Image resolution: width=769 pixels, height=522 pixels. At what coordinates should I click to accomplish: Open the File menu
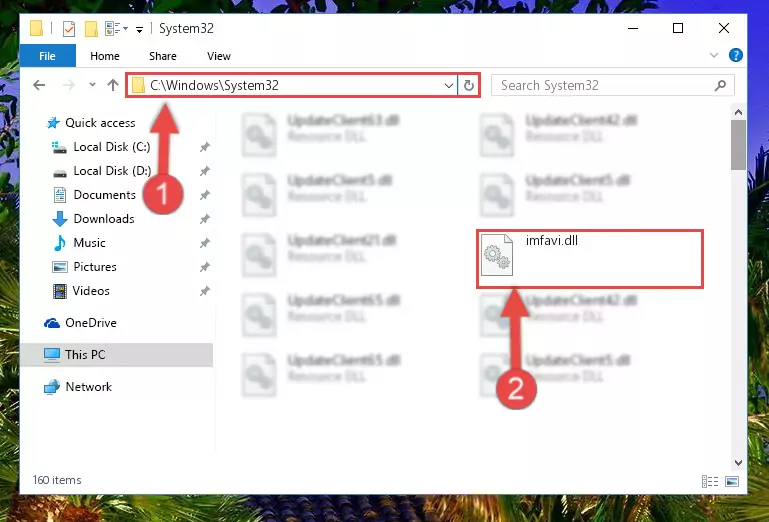coord(48,56)
